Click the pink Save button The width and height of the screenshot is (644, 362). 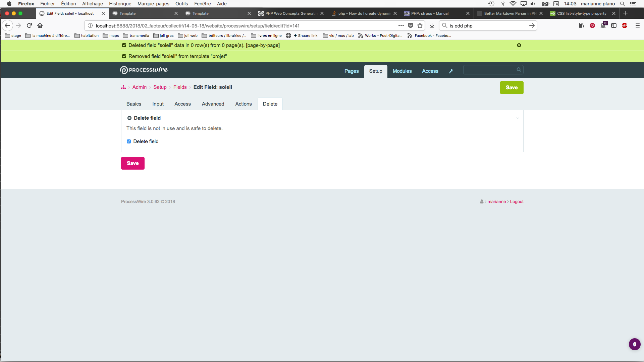[x=132, y=163]
